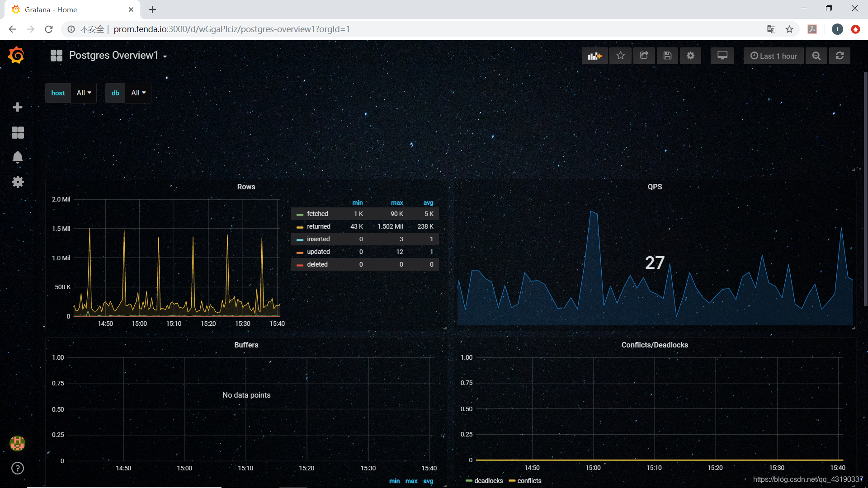Open the Dashboards icon in sidebar
The height and width of the screenshot is (488, 868).
pyautogui.click(x=18, y=132)
